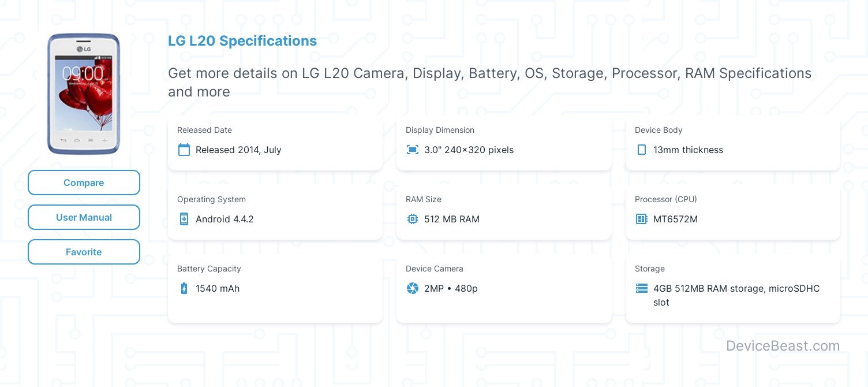
Task: Click the device body icon beside 13mm thickness
Action: pos(641,150)
